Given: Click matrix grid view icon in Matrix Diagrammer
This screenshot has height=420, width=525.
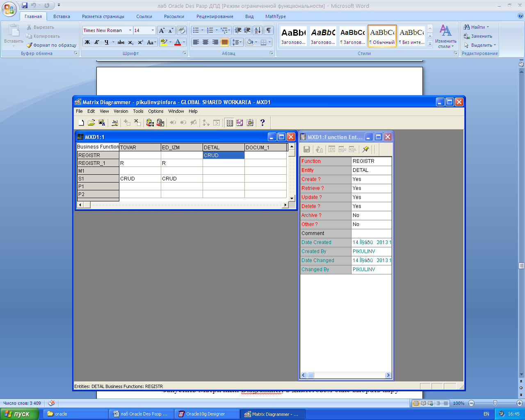Looking at the screenshot, I should [x=230, y=123].
